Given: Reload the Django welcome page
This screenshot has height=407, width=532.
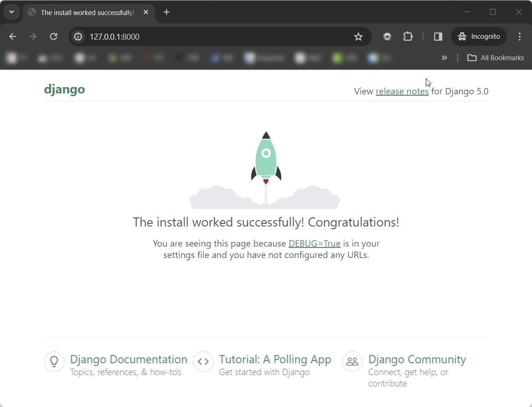Looking at the screenshot, I should (x=53, y=36).
